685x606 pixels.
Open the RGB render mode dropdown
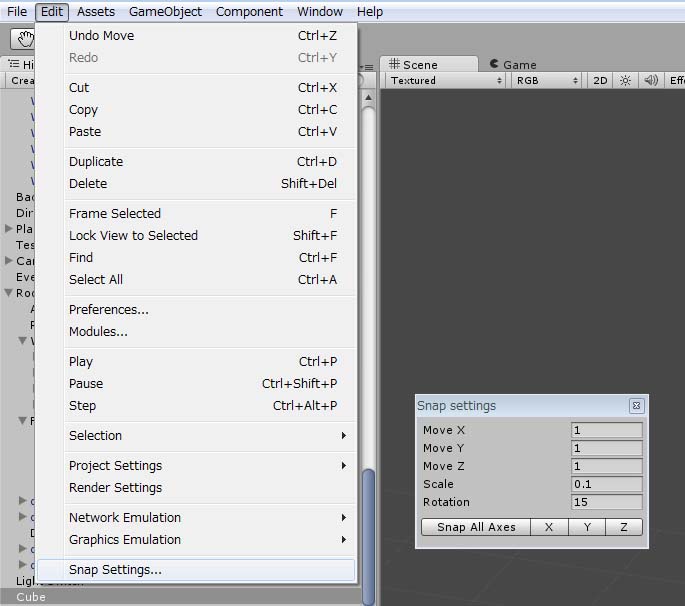click(547, 80)
